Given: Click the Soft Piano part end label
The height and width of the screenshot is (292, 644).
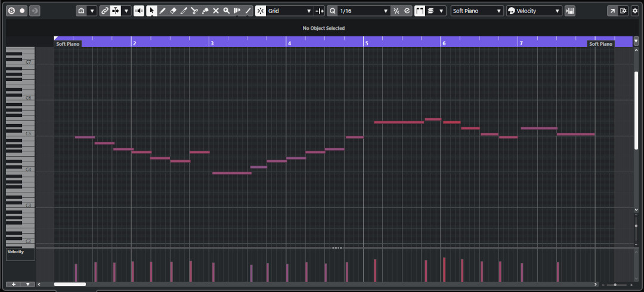Looking at the screenshot, I should 600,44.
